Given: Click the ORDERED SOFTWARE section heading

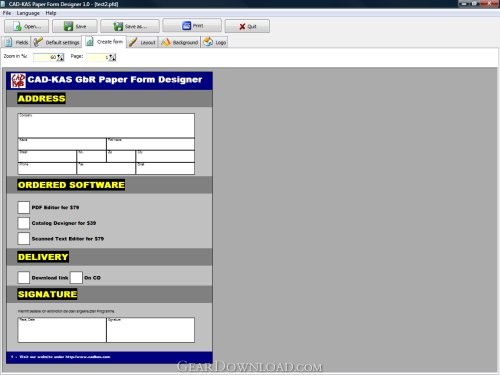Looking at the screenshot, I should point(71,185).
